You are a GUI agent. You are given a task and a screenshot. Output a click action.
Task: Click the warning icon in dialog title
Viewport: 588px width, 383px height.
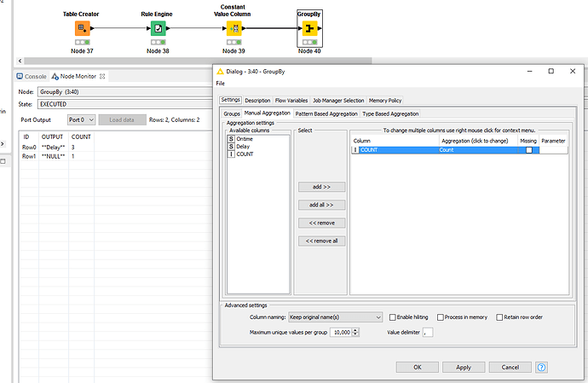(x=220, y=72)
